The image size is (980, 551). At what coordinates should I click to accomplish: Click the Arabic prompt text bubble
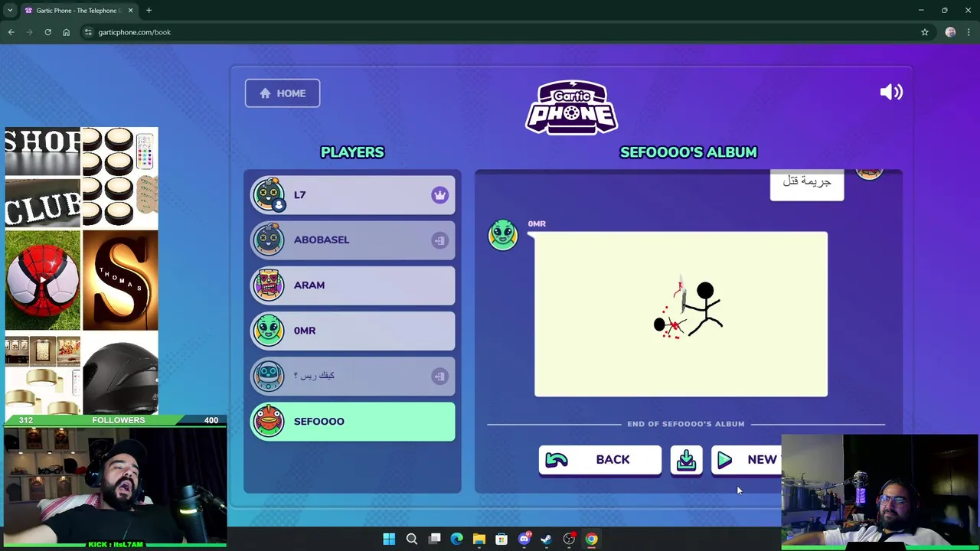[x=807, y=183]
